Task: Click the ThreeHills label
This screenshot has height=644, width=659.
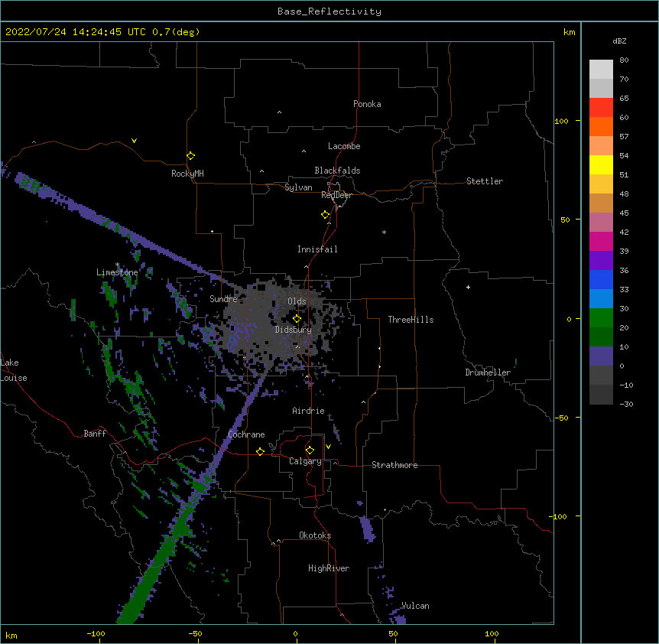Action: coord(411,320)
